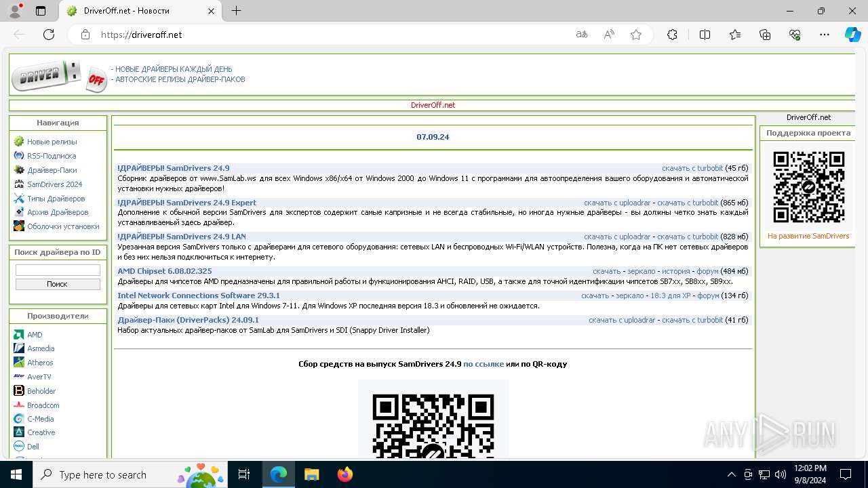Open the Favorites list icon
Viewport: 868px width, 488px height.
point(735,35)
